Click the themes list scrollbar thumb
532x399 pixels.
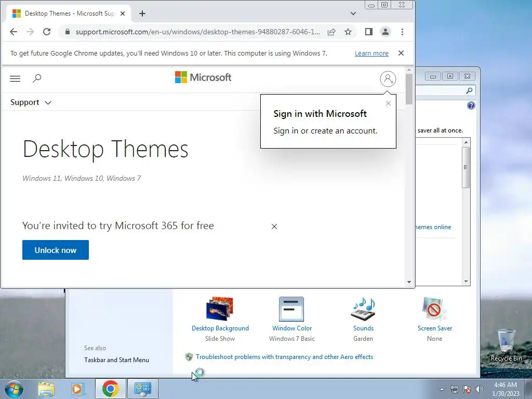pos(466,167)
